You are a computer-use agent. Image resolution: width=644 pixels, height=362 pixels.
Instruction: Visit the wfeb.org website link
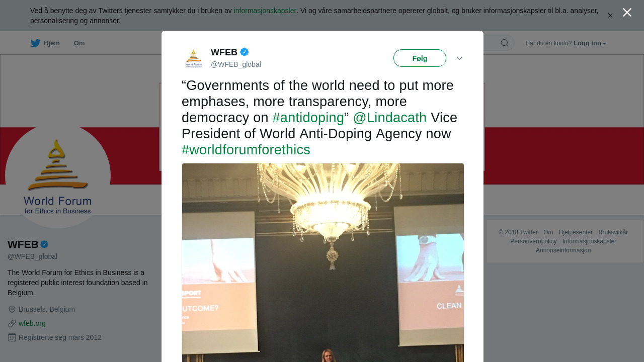point(32,323)
